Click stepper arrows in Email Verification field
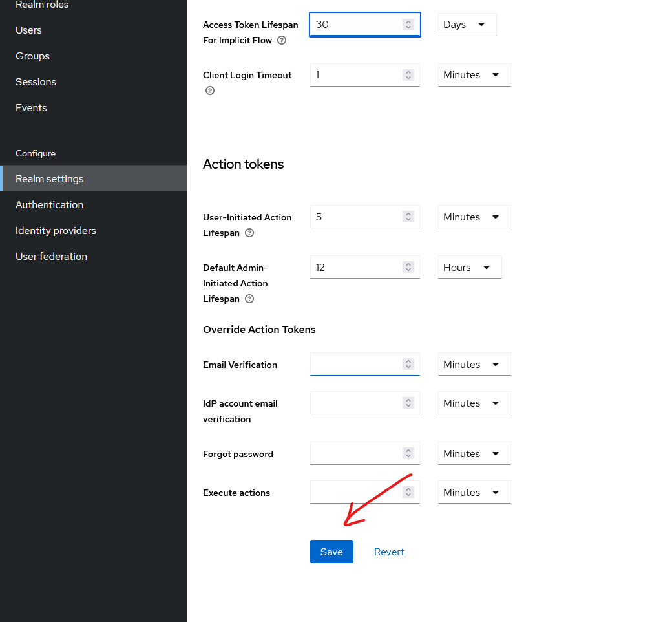The height and width of the screenshot is (622, 672). pyautogui.click(x=408, y=365)
